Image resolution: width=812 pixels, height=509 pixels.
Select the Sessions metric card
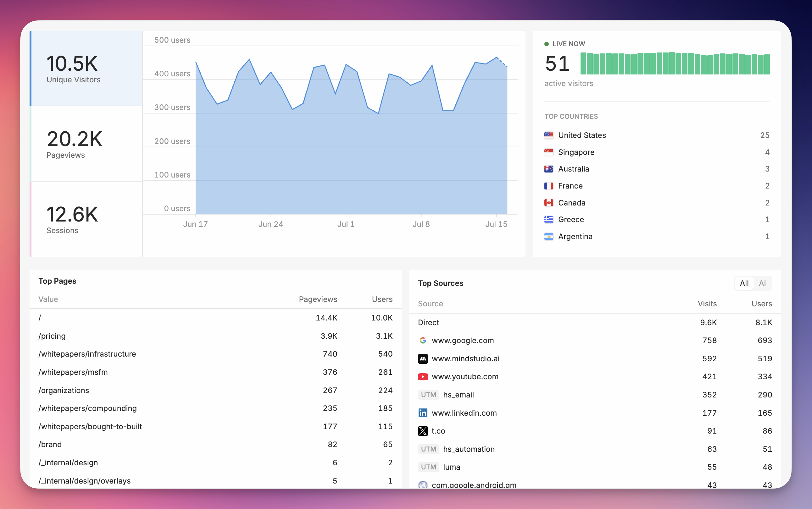tap(86, 219)
